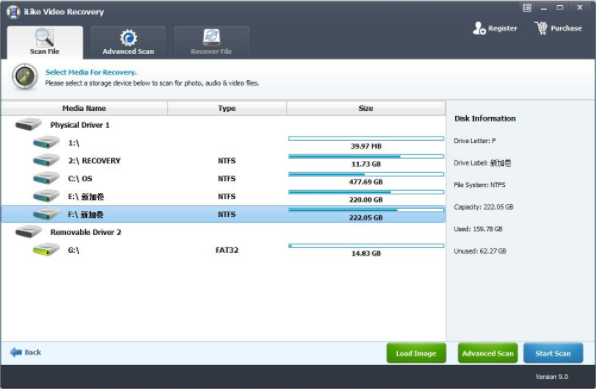
Task: Close the iLike Video Recovery window
Action: [580, 8]
